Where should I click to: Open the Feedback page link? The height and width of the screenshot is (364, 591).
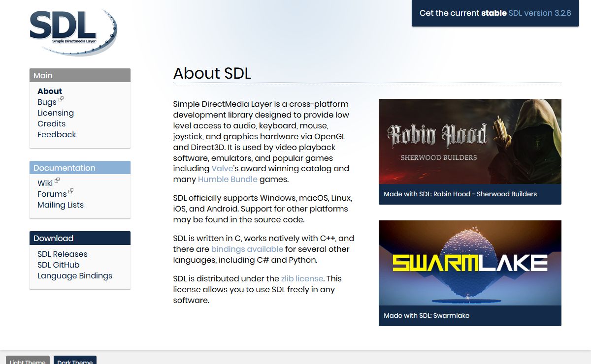[57, 134]
